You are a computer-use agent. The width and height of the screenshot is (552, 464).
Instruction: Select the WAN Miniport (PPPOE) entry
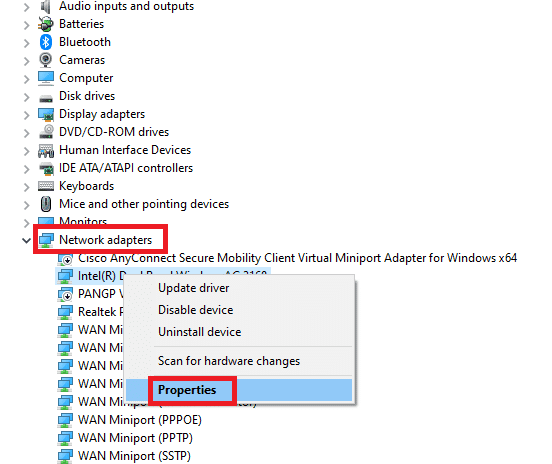[x=140, y=420]
